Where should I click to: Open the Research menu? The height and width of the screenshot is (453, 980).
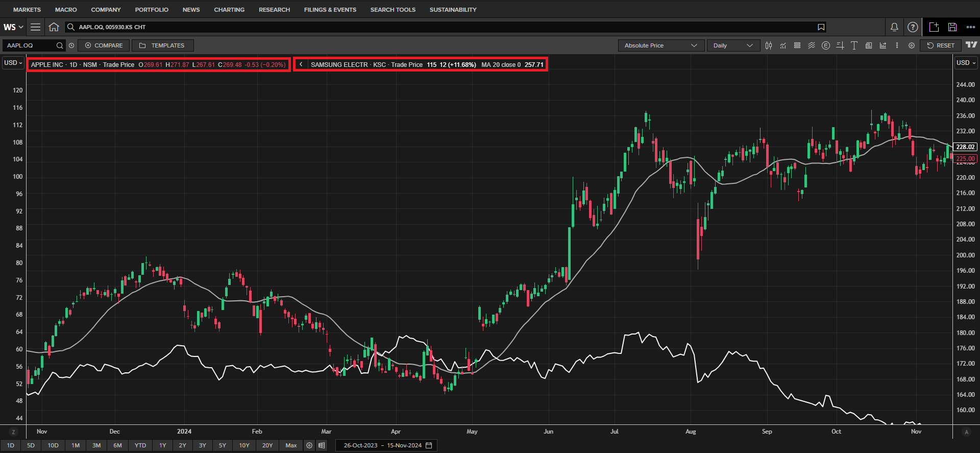(274, 10)
